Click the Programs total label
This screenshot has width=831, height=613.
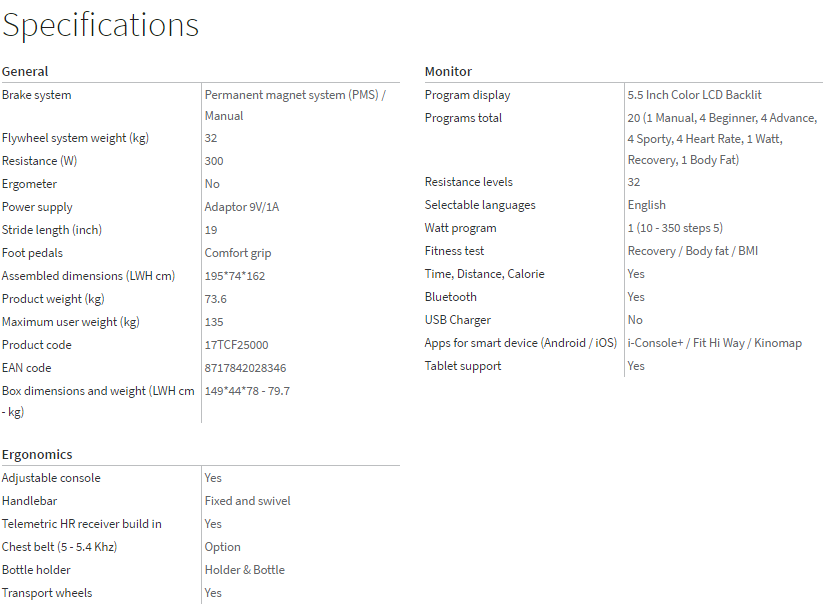click(x=463, y=118)
